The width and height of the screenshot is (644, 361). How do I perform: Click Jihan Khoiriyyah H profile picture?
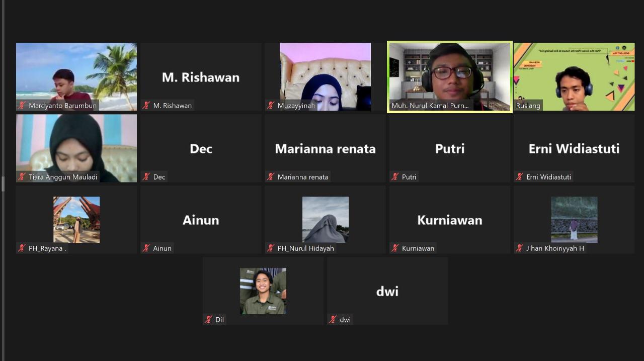[574, 220]
